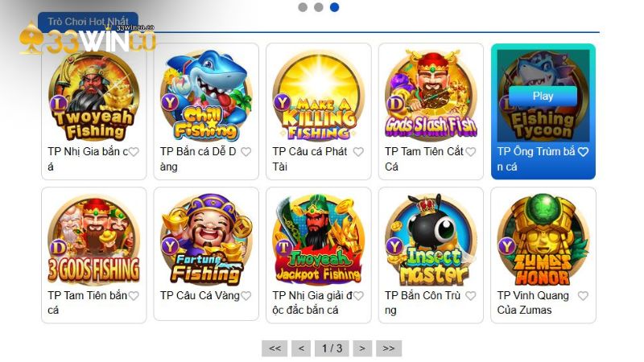Screen dimensions: 644x362
Task: Go to previous page arrow
Action: (x=301, y=348)
